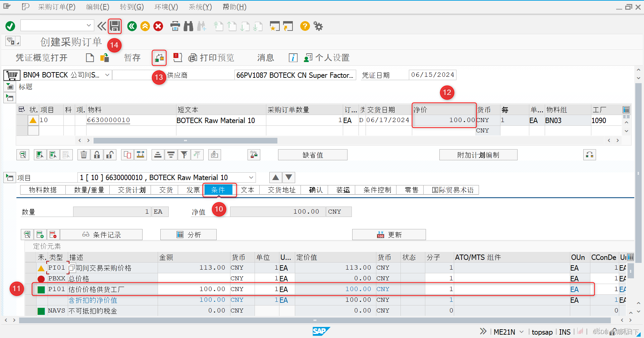The width and height of the screenshot is (644, 338).
Task: Click the pricing table settings grid icon
Action: 630,257
